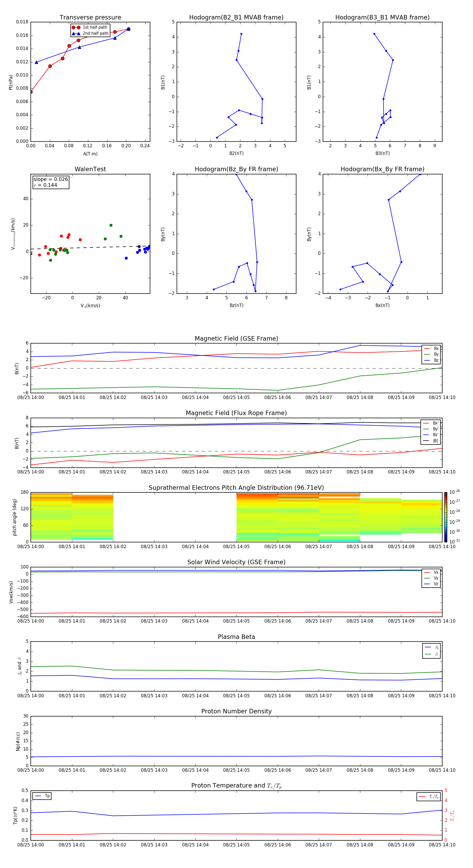
Task: Click the "B3(nT)" x-axis label
Action: (x=382, y=153)
